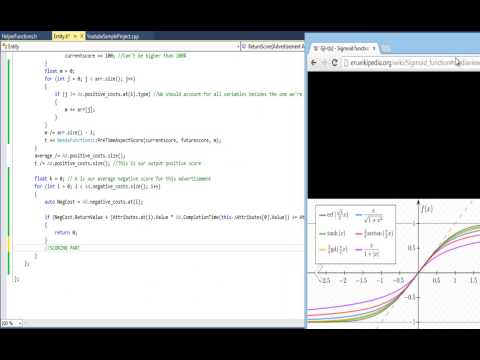Click the tanh(x) legend entry

[333, 233]
